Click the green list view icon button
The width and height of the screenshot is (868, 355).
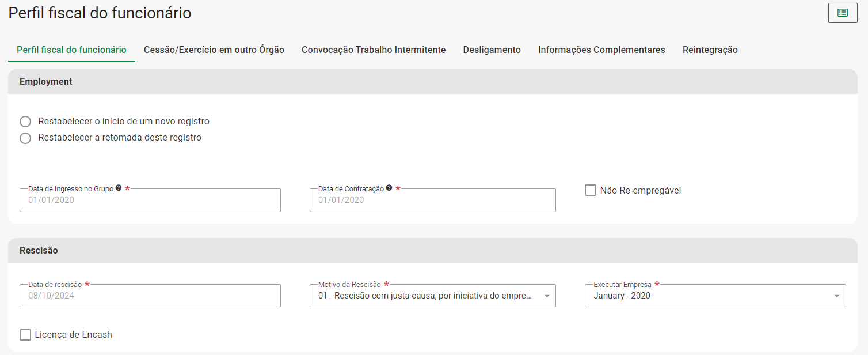click(842, 13)
